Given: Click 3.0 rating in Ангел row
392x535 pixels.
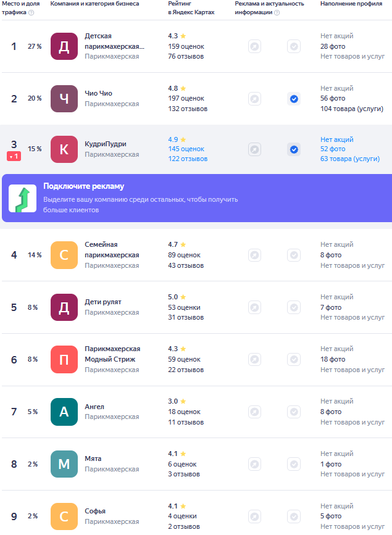Looking at the screenshot, I should tap(173, 401).
